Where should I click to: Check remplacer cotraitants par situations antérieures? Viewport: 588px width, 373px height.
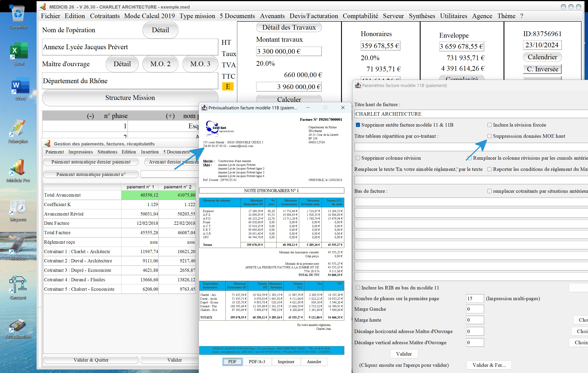pos(490,191)
